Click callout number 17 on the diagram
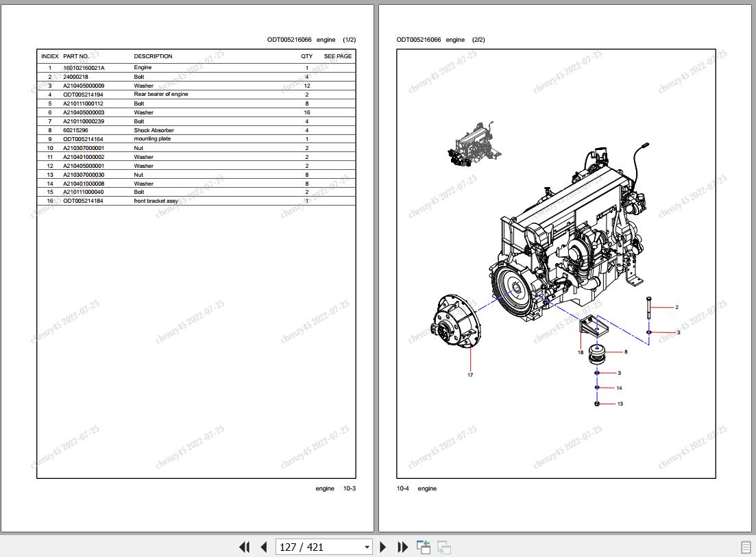The width and height of the screenshot is (756, 557). click(470, 375)
